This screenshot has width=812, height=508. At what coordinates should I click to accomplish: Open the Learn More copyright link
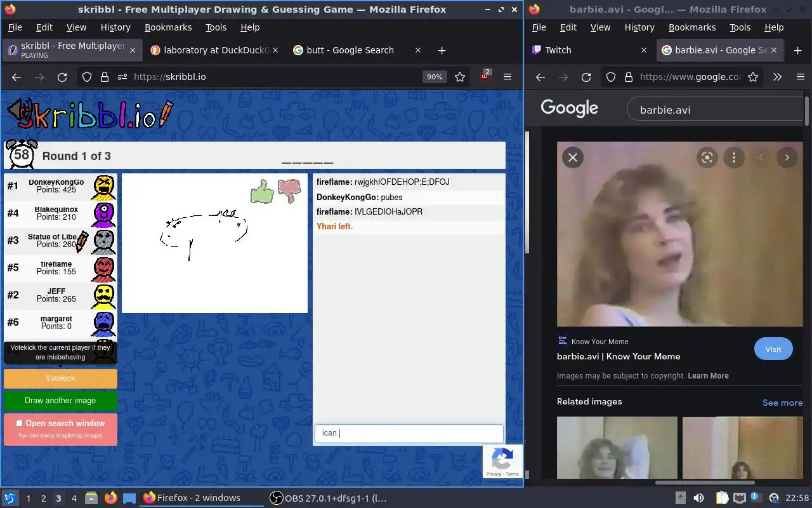pyautogui.click(x=708, y=376)
